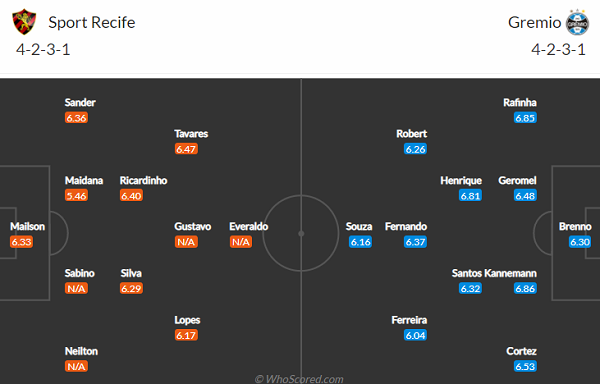Click the Sport Recife 4-2-3-1 formation text
Screen dimensions: 600x384
[43, 50]
